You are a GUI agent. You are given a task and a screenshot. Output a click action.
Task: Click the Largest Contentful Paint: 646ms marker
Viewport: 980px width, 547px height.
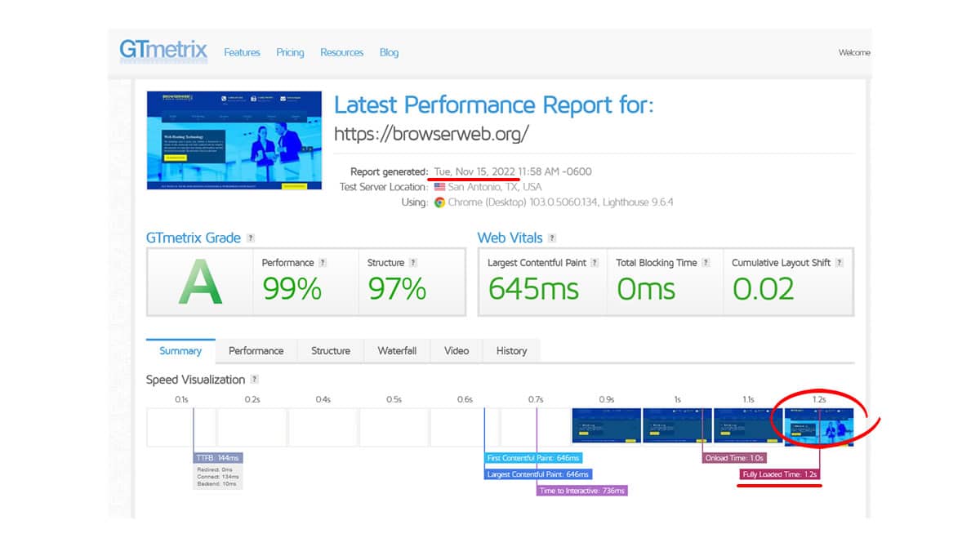[x=537, y=474]
